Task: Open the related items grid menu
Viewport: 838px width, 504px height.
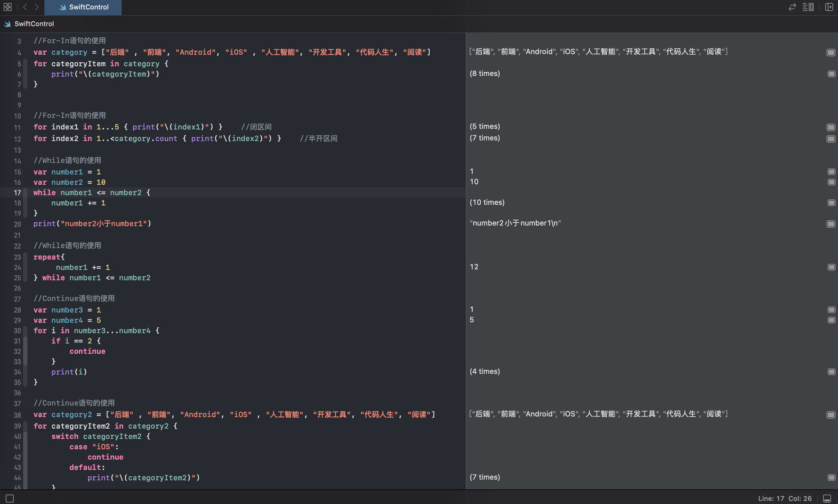Action: point(8,7)
